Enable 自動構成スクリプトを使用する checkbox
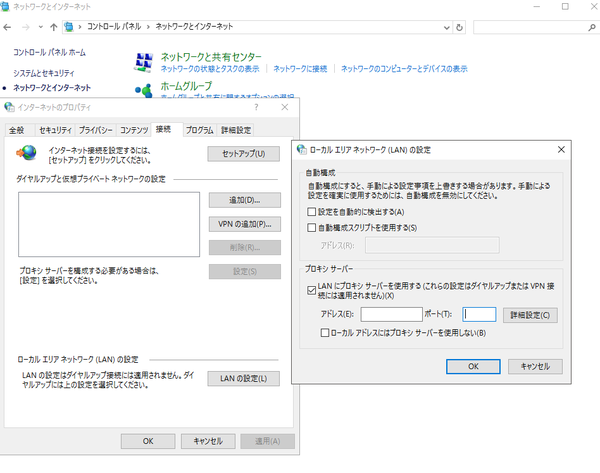Image resolution: width=600 pixels, height=473 pixels. coord(311,228)
